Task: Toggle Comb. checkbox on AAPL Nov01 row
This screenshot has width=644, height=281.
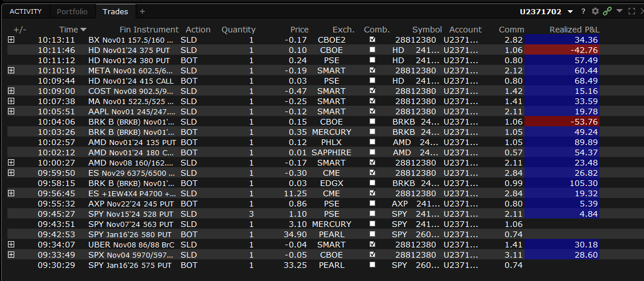Action: coord(372,111)
